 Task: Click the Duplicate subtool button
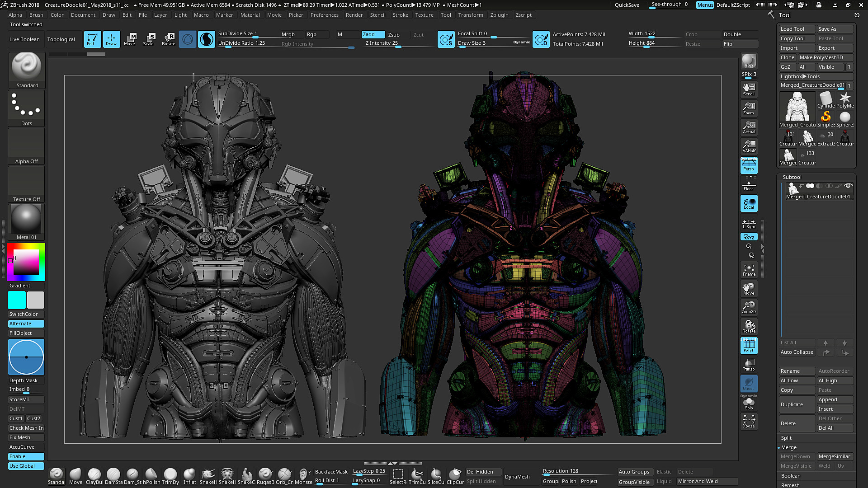tap(797, 404)
